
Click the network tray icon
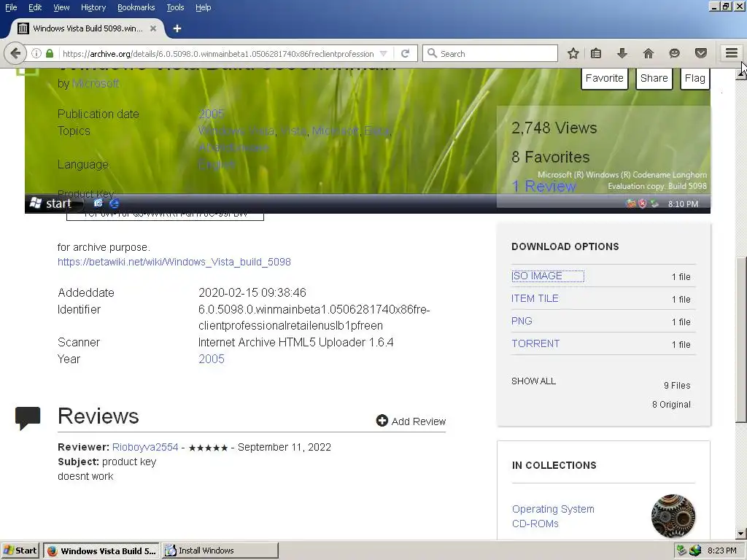coord(682,551)
